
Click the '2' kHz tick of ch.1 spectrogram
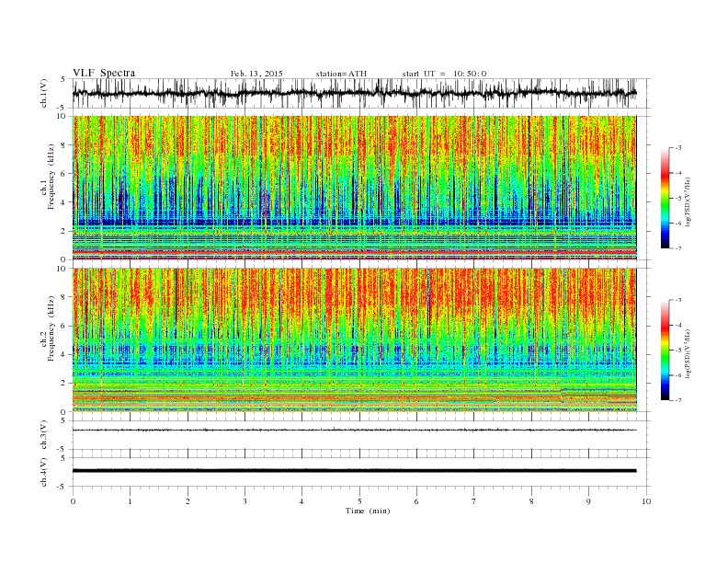64,231
